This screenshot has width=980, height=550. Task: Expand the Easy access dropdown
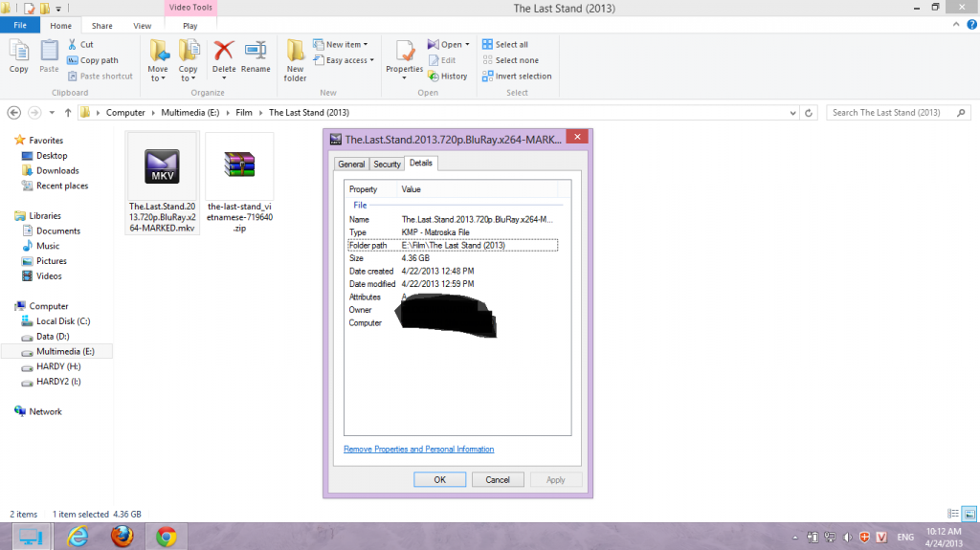pos(344,60)
